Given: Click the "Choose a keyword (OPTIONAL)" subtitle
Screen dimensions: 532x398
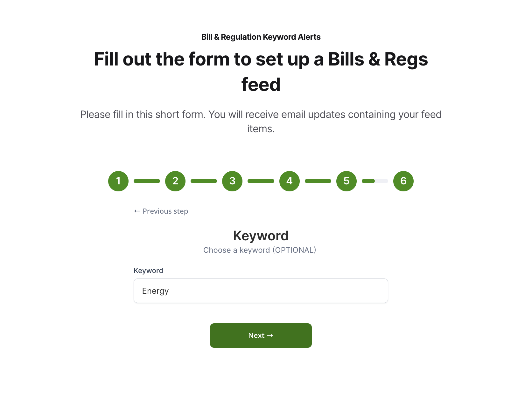Looking at the screenshot, I should 260,250.
